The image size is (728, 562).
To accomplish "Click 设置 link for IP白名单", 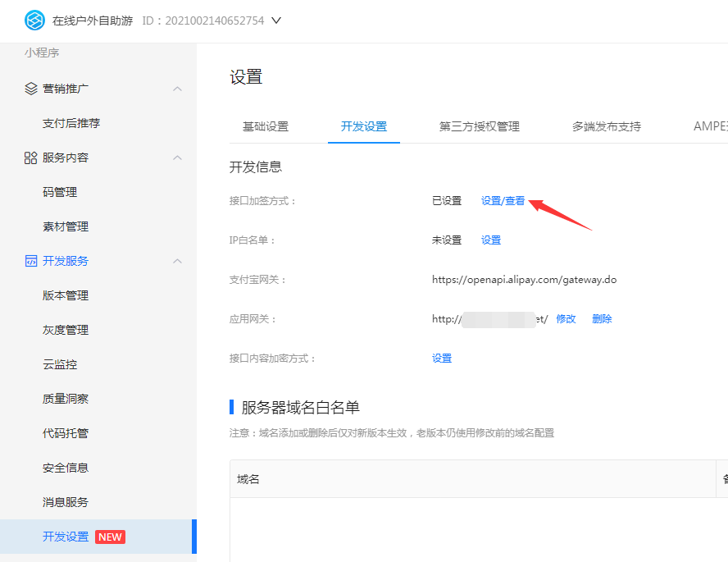I will 491,240.
